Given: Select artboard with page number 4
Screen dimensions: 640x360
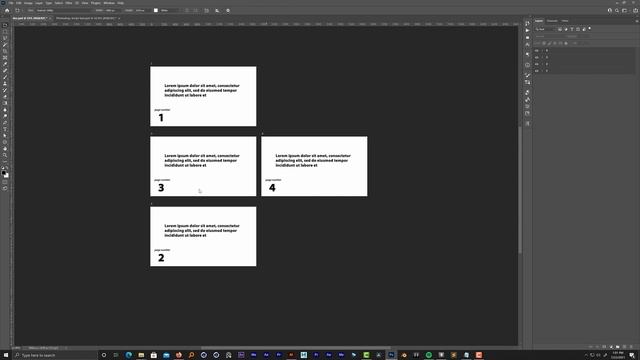Looking at the screenshot, I should tap(314, 166).
